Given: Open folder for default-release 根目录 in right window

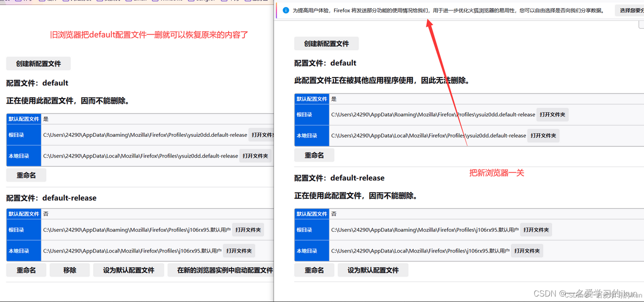Looking at the screenshot, I should 536,230.
